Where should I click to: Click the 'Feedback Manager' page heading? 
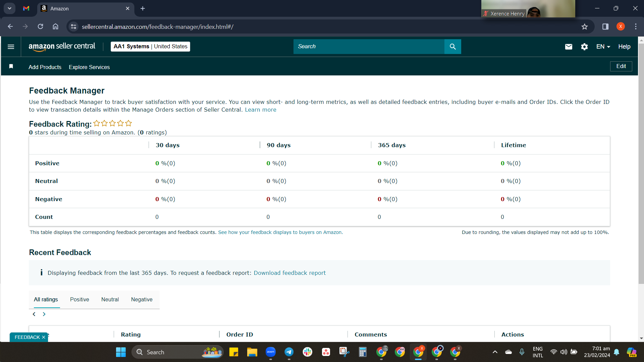point(67,90)
